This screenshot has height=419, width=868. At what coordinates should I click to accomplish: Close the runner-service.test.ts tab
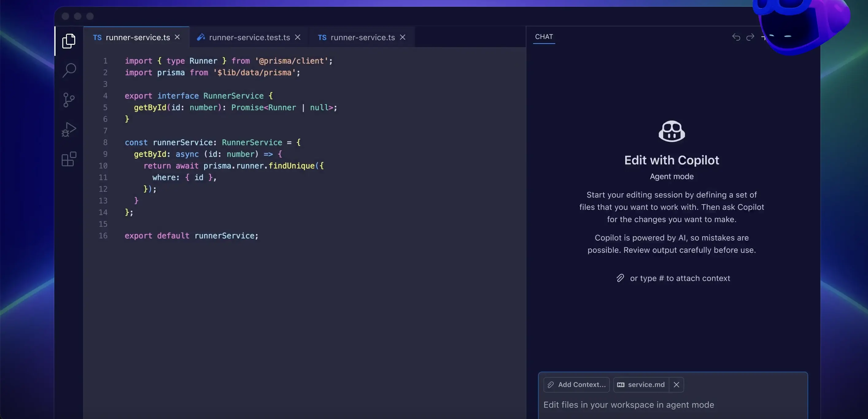(x=297, y=37)
